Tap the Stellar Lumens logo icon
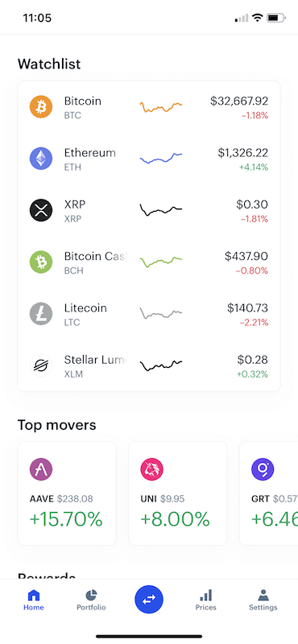Image resolution: width=298 pixels, height=644 pixels. coord(41,365)
